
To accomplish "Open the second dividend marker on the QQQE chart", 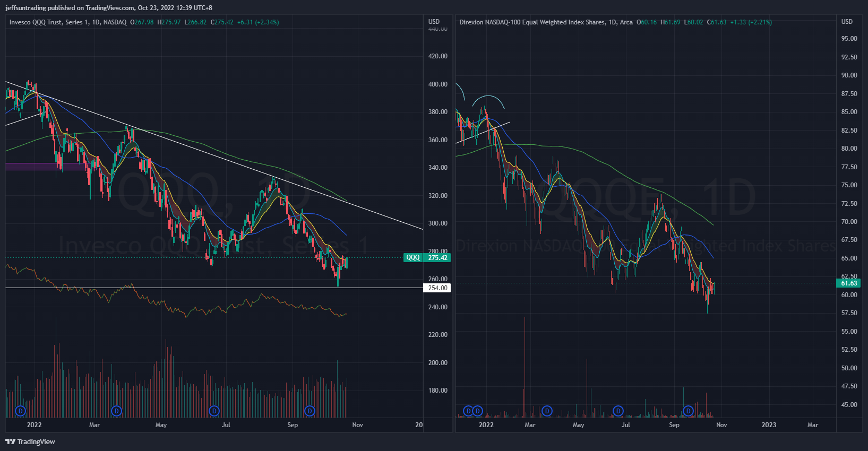I will point(477,411).
